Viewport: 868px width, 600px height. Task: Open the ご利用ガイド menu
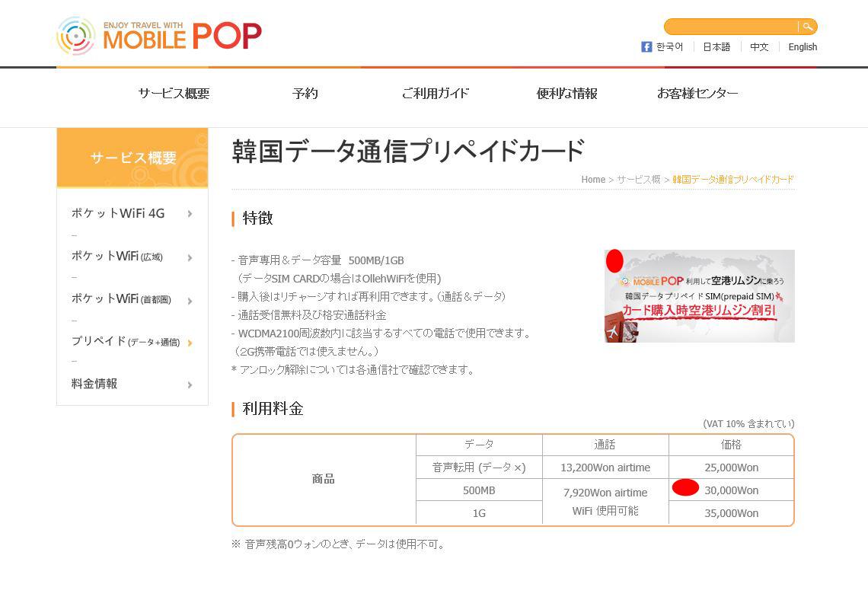(x=435, y=94)
